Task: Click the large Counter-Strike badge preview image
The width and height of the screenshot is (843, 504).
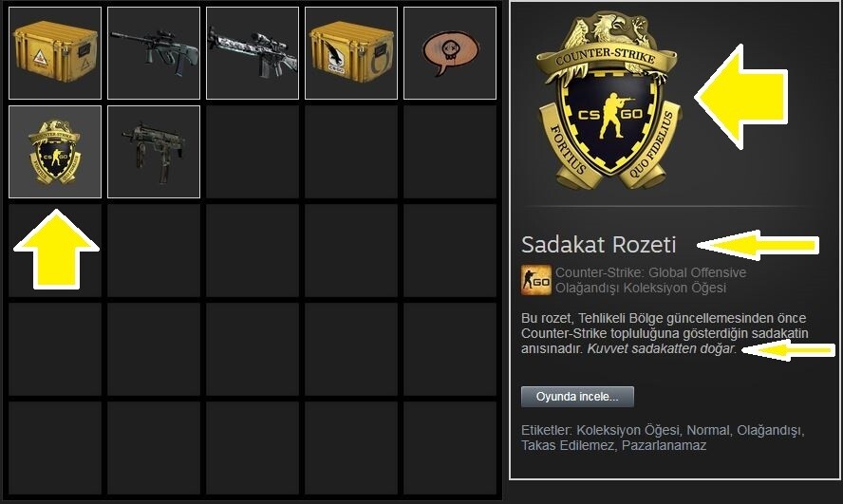Action: click(609, 101)
